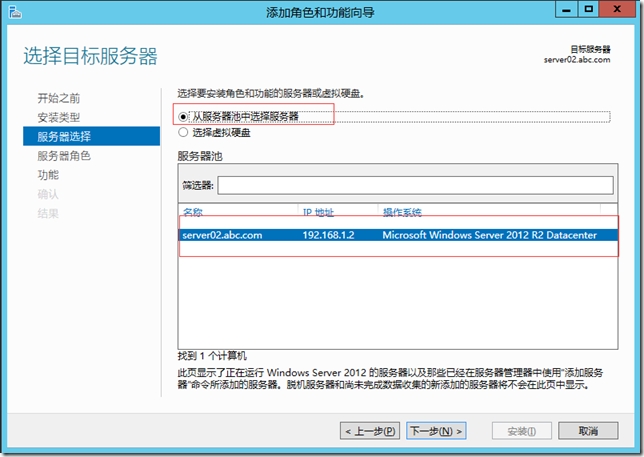Click the 结果 step in sidebar

click(x=48, y=214)
